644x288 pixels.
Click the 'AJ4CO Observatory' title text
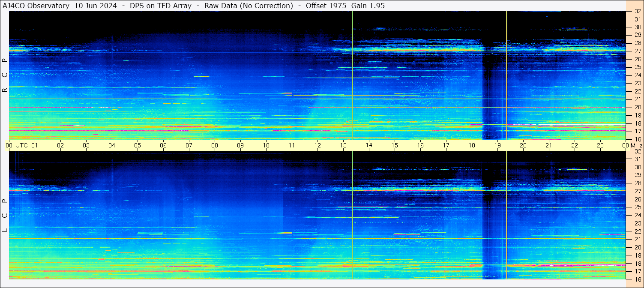click(x=36, y=6)
